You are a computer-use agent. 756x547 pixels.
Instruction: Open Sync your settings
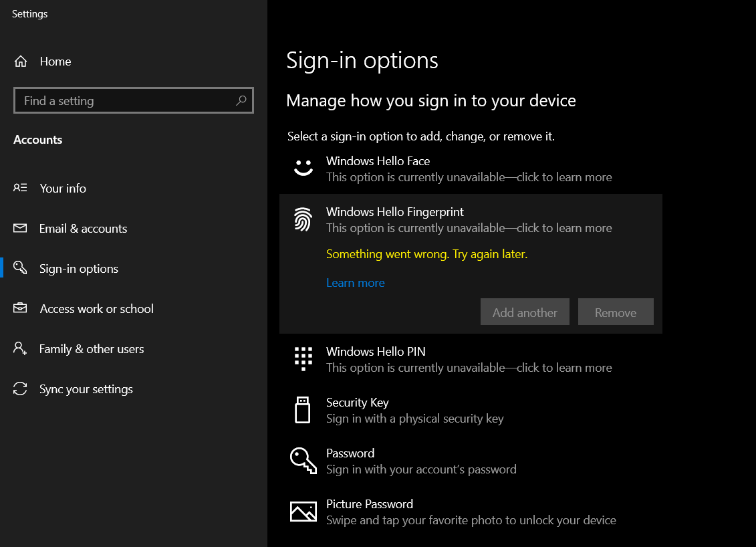click(x=134, y=389)
